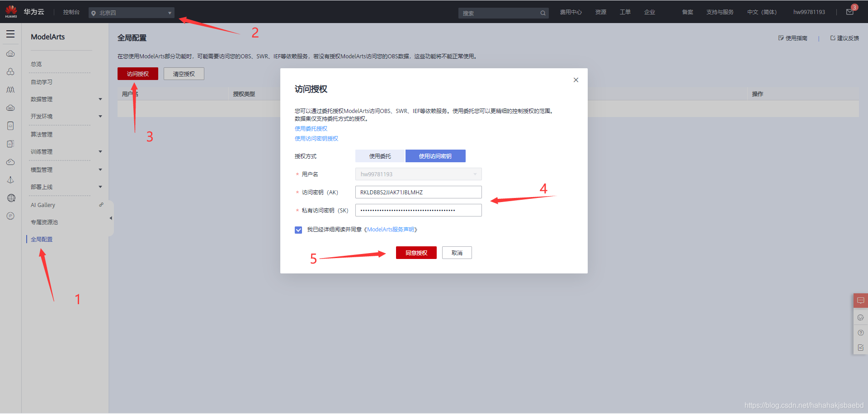Click the question mark help floating icon

click(861, 333)
